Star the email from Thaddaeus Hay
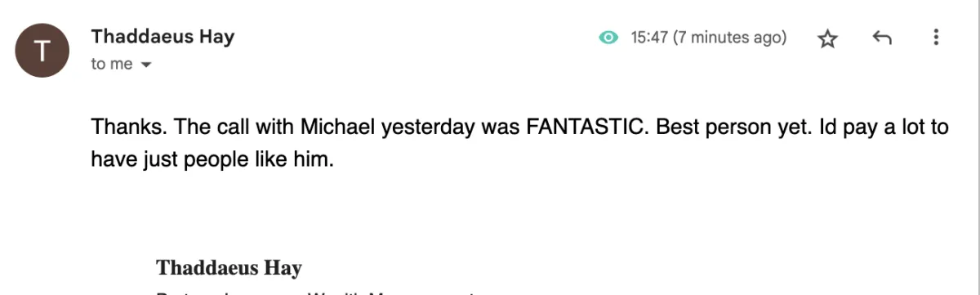This screenshot has height=295, width=980. (827, 38)
